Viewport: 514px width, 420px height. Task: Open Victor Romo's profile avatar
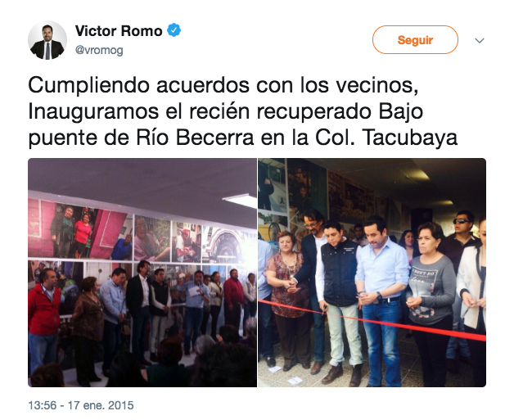(x=47, y=40)
